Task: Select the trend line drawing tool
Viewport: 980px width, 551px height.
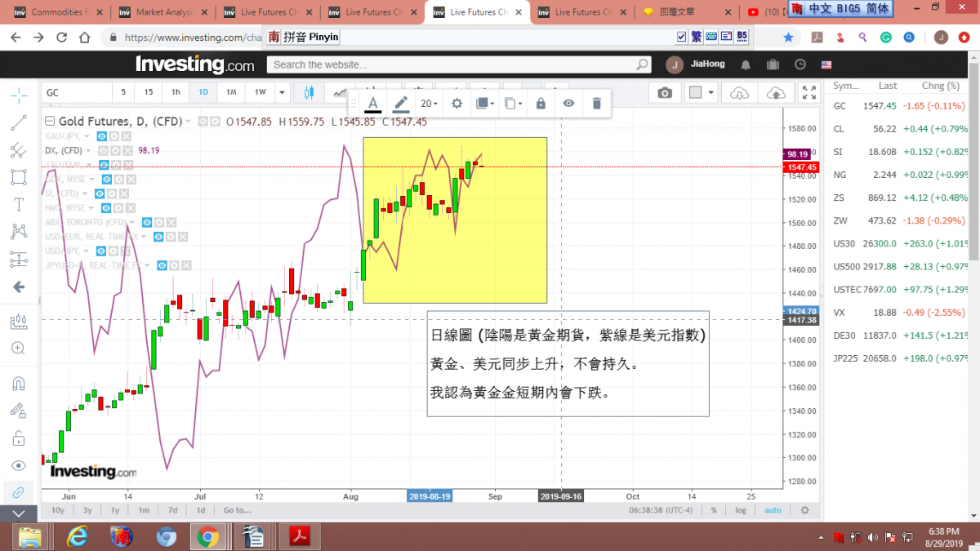Action: 18,122
